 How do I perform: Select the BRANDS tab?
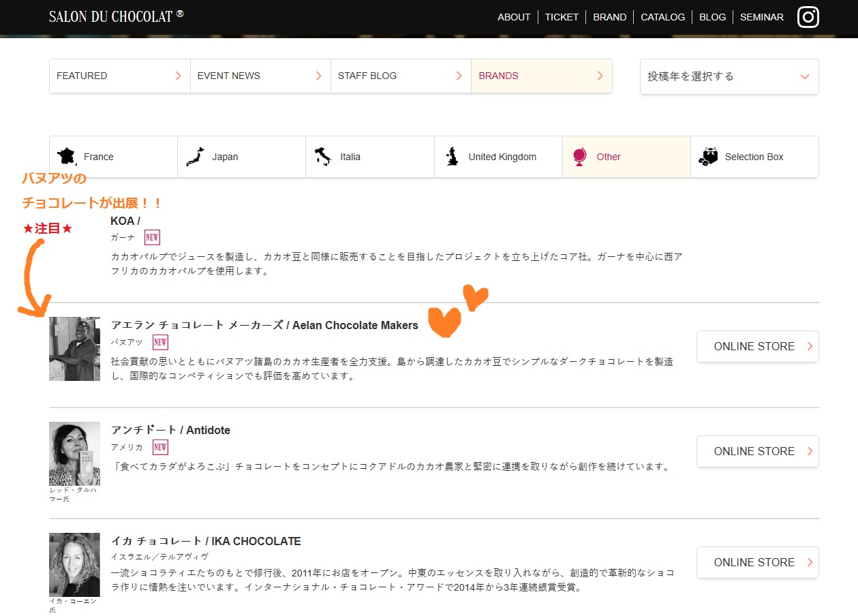pyautogui.click(x=542, y=76)
